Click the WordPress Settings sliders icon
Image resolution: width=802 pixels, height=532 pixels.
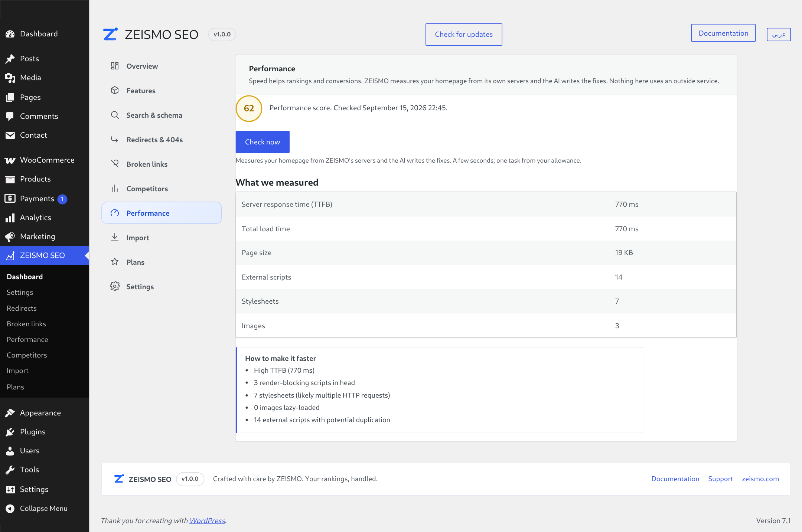coord(10,489)
